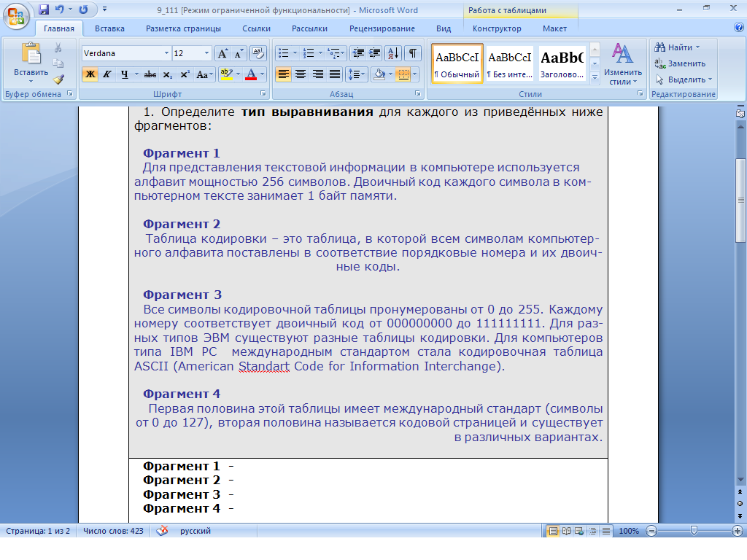The width and height of the screenshot is (747, 560).
Task: Apply subscript formatting
Action: pyautogui.click(x=168, y=74)
